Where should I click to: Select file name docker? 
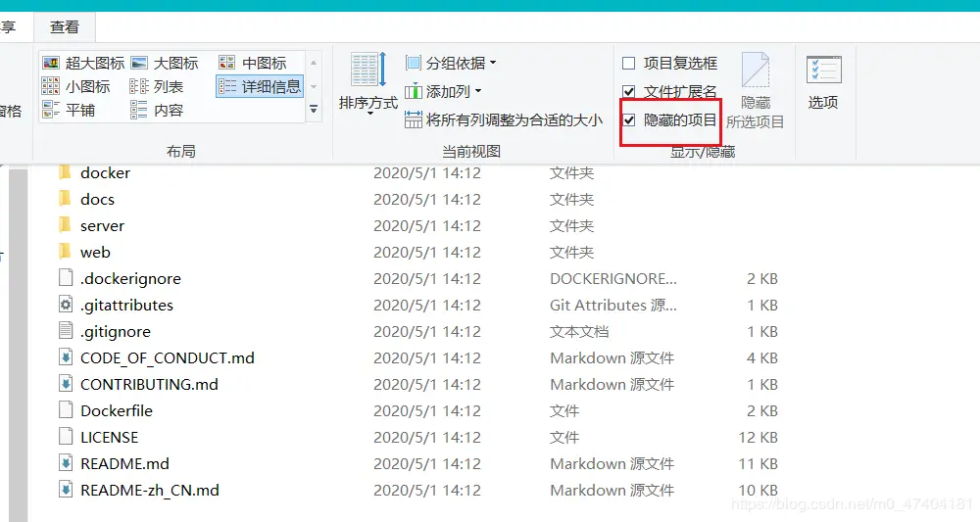pos(105,173)
